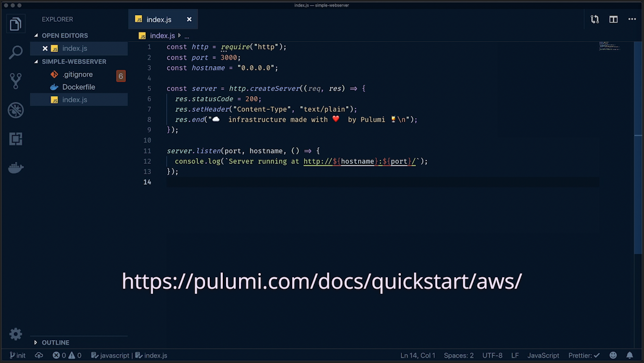This screenshot has height=363, width=644.
Task: Click "statusCode" on line 6
Action: tap(212, 99)
